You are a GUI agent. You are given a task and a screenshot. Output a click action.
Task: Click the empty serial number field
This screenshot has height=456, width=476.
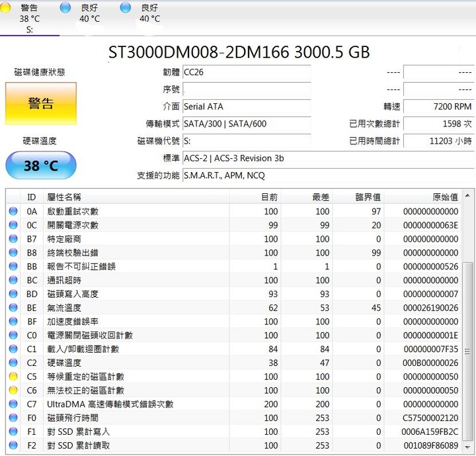point(247,89)
